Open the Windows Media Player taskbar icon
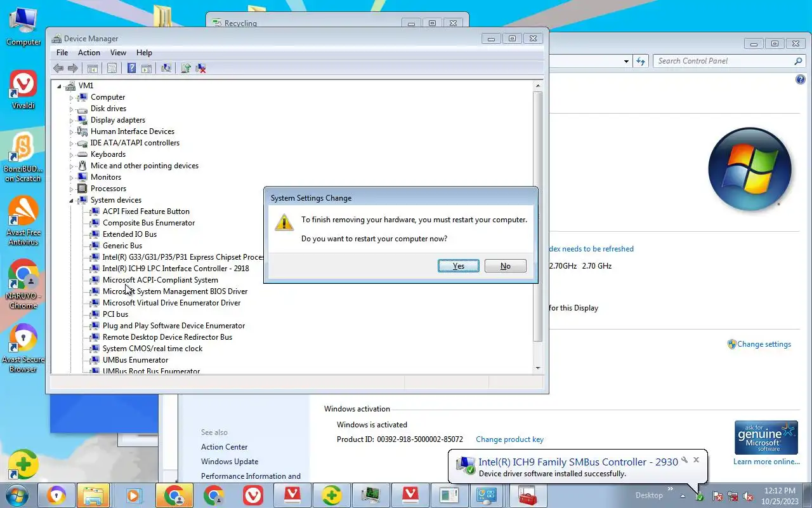This screenshot has width=812, height=508. click(x=133, y=495)
